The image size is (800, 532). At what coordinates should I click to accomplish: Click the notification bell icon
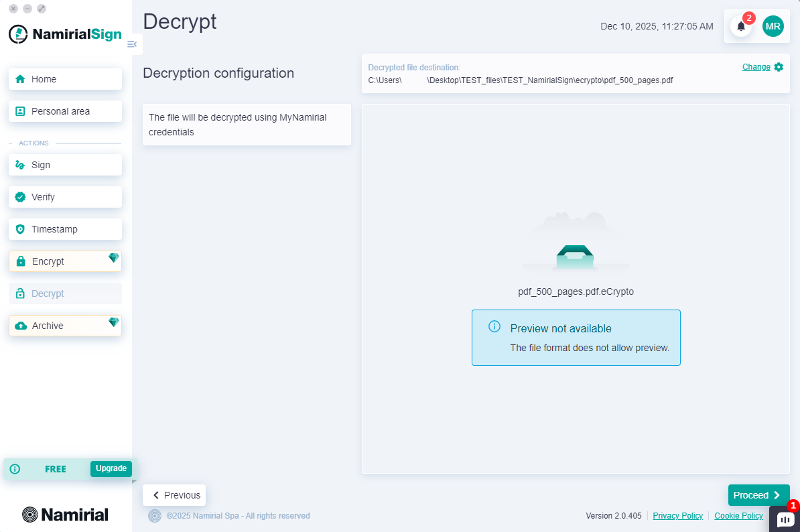point(740,26)
